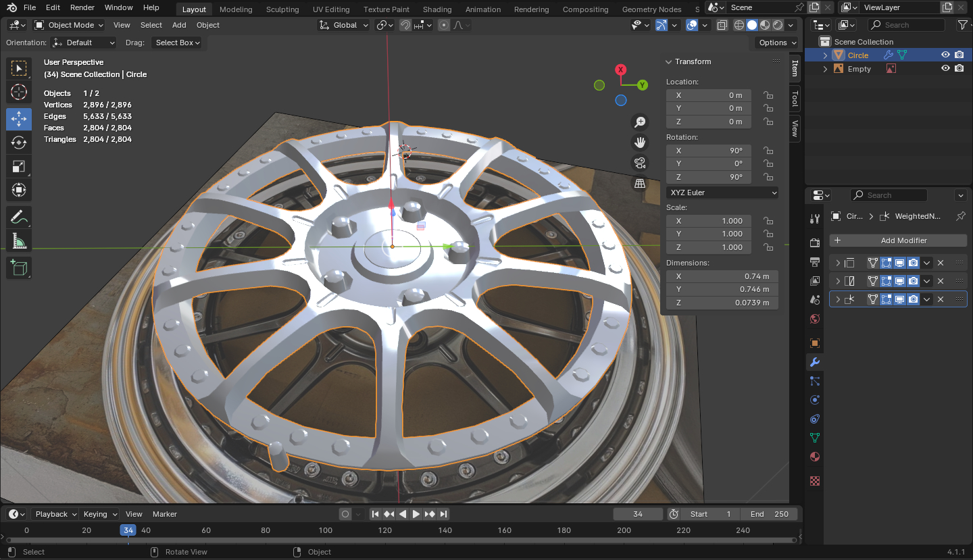
Task: Toggle the Location X lock
Action: [x=768, y=95]
